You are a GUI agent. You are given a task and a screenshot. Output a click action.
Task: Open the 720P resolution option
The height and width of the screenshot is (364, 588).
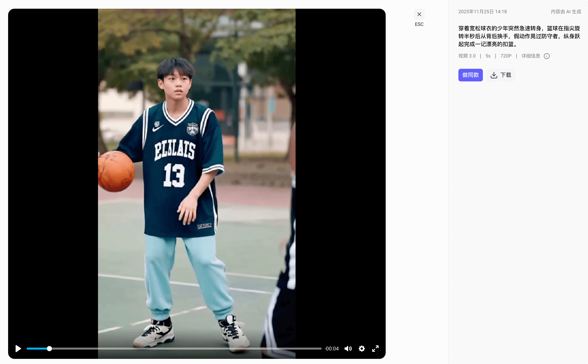(506, 56)
